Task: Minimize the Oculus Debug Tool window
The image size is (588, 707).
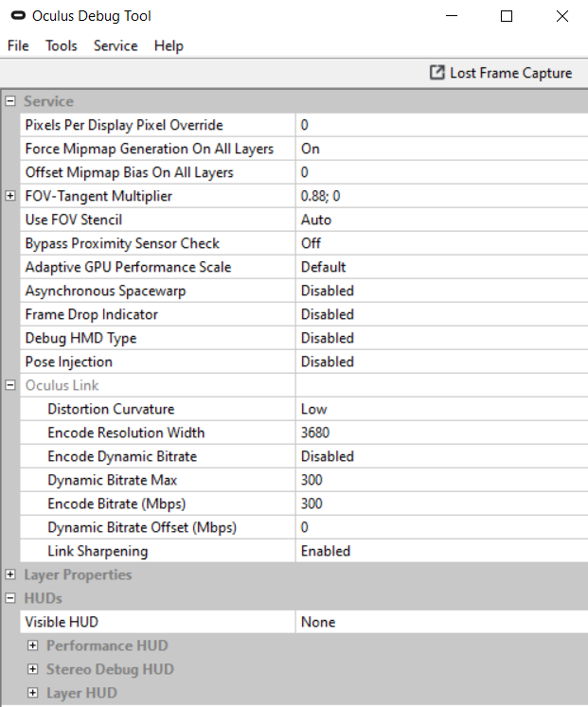Action: [x=452, y=16]
